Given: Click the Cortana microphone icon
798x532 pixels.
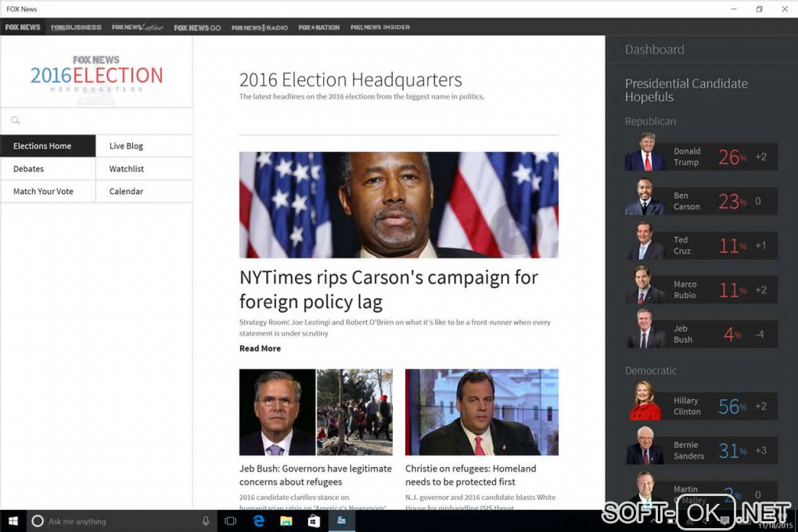Looking at the screenshot, I should pos(206,521).
